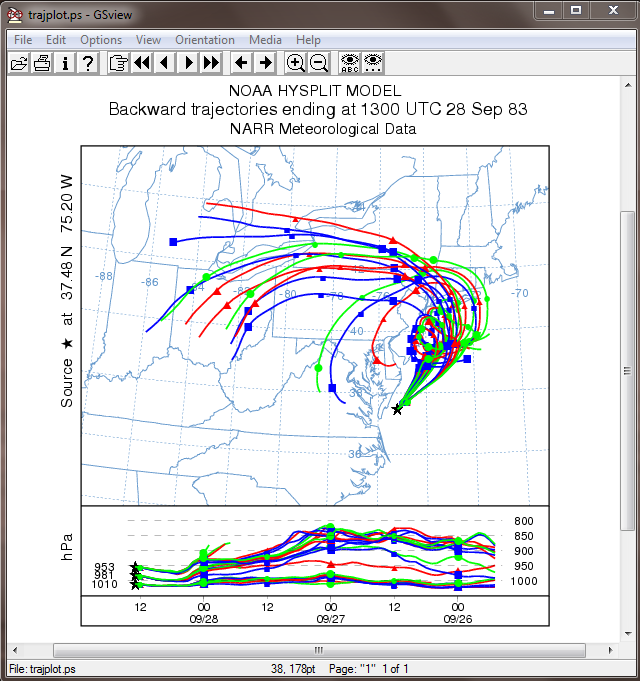
Task: Click the Open file toolbar icon
Action: [x=19, y=63]
